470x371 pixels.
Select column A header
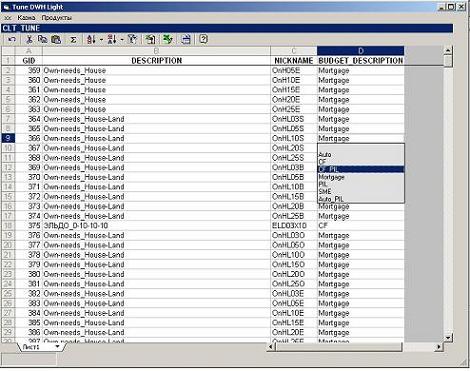coord(29,51)
